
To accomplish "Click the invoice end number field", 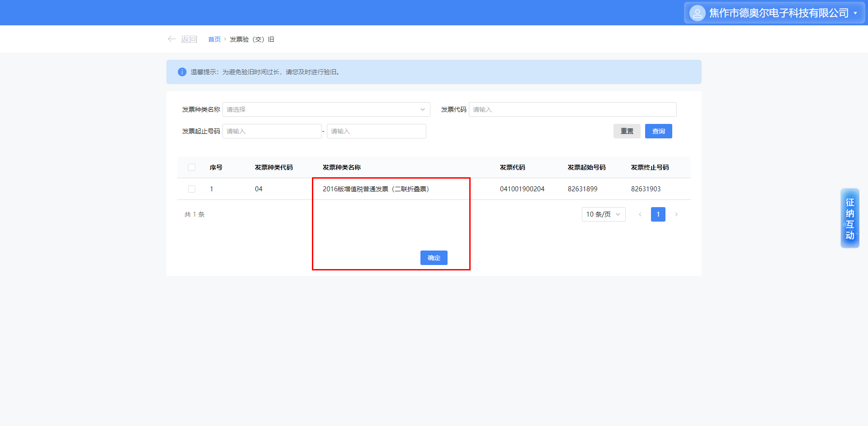I will (376, 131).
